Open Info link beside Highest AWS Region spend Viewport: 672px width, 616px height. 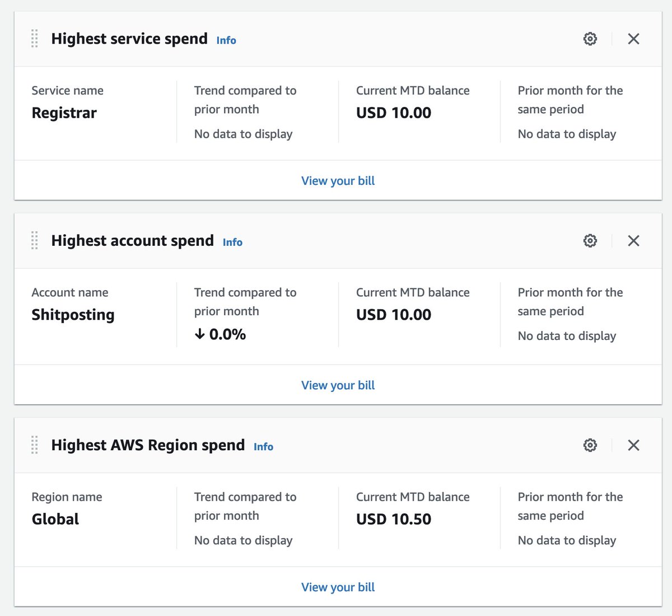(x=263, y=447)
